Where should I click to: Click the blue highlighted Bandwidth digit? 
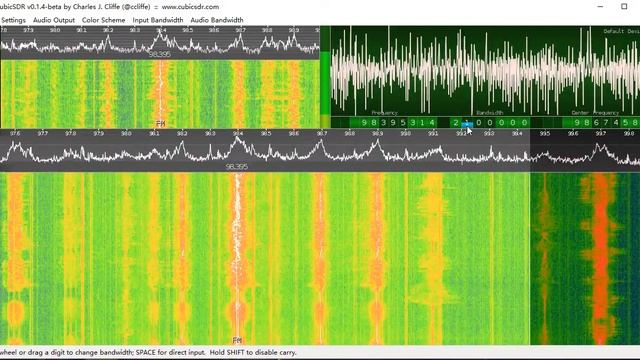click(467, 122)
